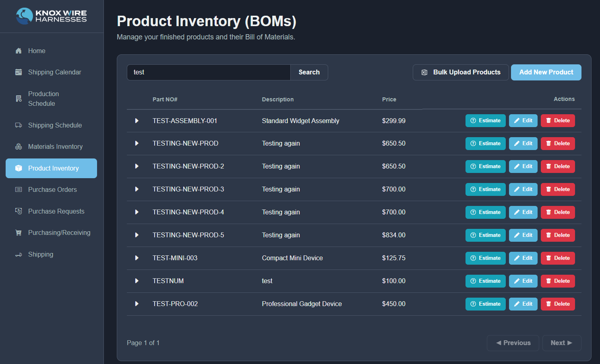Screen dimensions: 600x364
Task: Click the pencil Edit icon for TESTNUM
Action: pyautogui.click(x=517, y=281)
